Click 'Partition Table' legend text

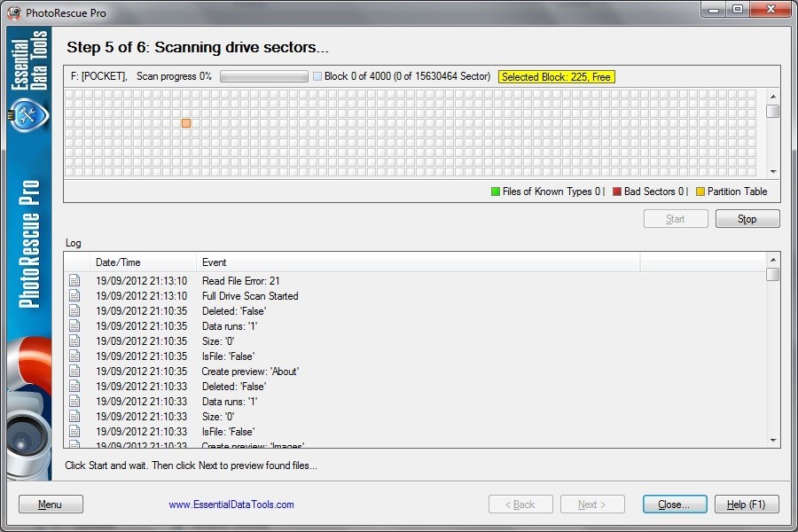737,192
